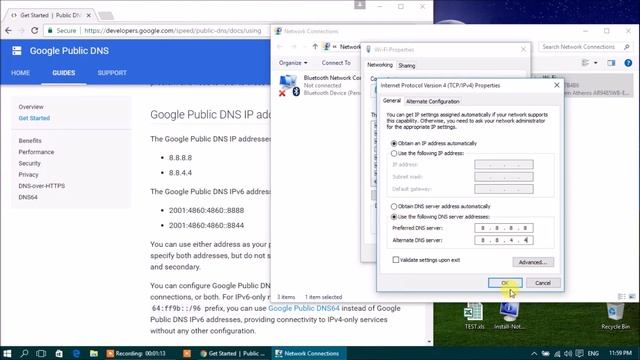Click the page scrollbar down arrow
Screen dimensions: 640x360
(429, 341)
